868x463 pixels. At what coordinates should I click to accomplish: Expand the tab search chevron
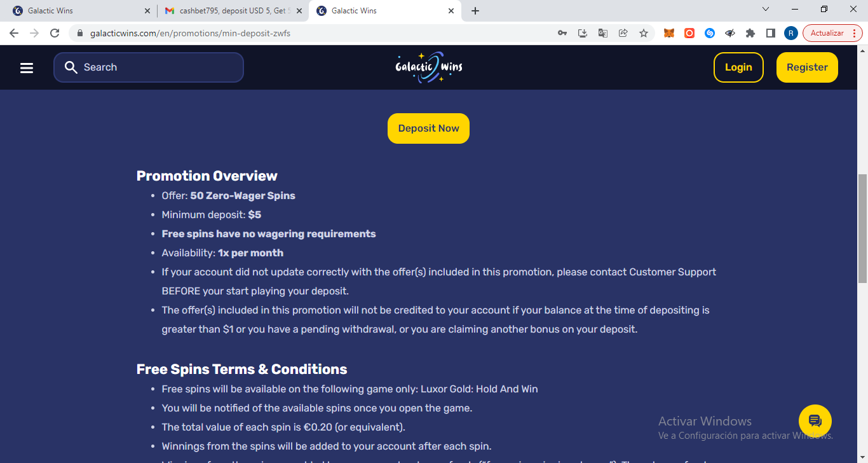pyautogui.click(x=766, y=10)
